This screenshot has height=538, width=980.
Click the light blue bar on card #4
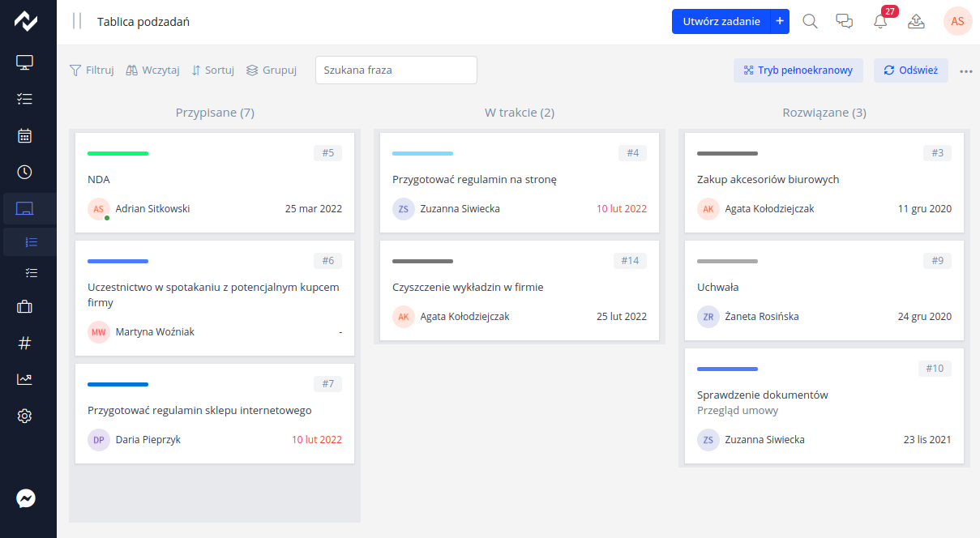(422, 153)
